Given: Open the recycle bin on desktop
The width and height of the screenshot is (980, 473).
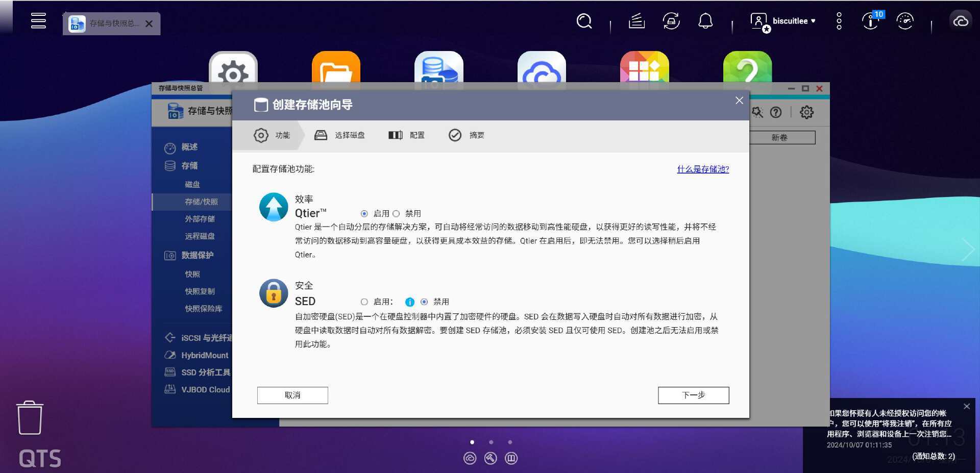Looking at the screenshot, I should (30, 418).
